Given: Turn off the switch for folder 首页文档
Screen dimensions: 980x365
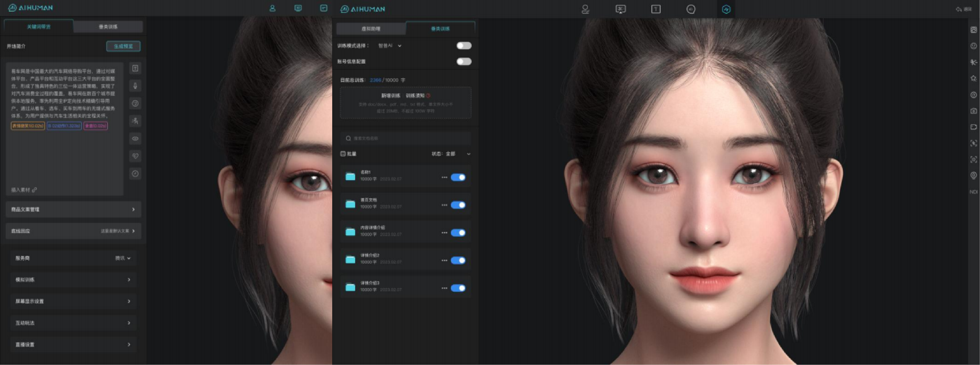Looking at the screenshot, I should tap(458, 205).
